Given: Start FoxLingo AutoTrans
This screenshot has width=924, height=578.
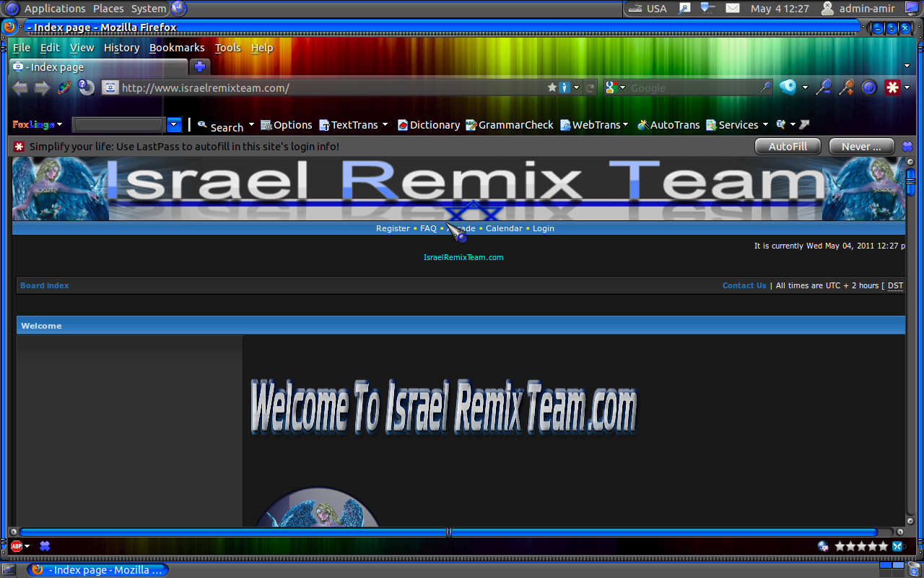Looking at the screenshot, I should (668, 125).
